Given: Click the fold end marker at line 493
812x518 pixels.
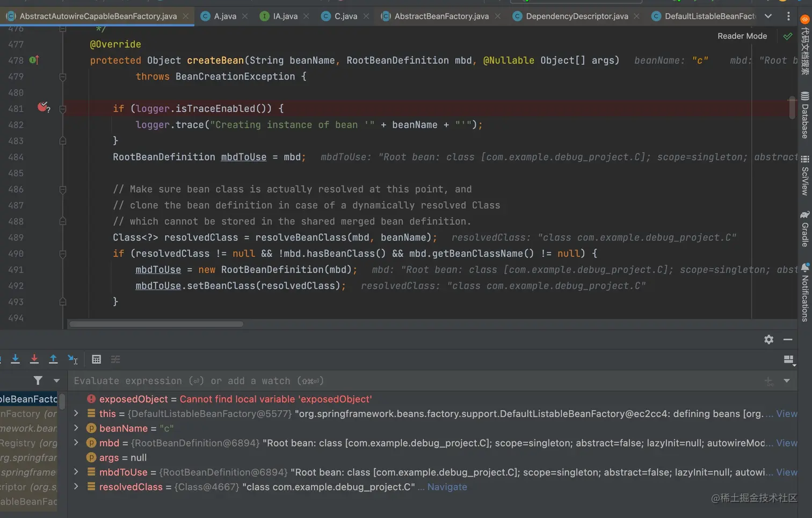Looking at the screenshot, I should (x=63, y=302).
